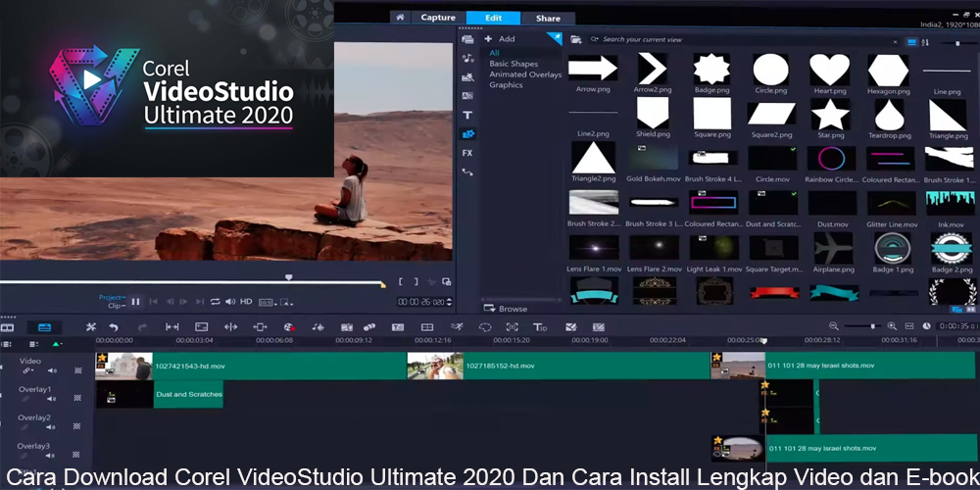This screenshot has width=980, height=490.
Task: Pause preview playback
Action: coord(135,302)
